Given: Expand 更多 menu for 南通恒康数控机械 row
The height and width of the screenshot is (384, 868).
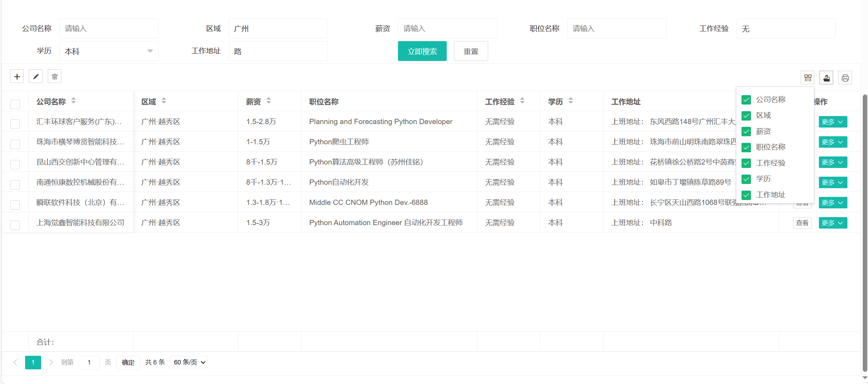Looking at the screenshot, I should [x=832, y=183].
